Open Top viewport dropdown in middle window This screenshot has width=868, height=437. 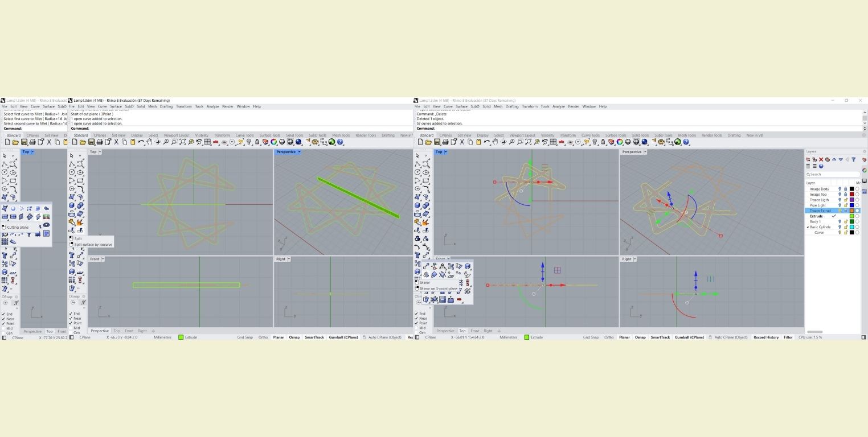click(x=100, y=152)
